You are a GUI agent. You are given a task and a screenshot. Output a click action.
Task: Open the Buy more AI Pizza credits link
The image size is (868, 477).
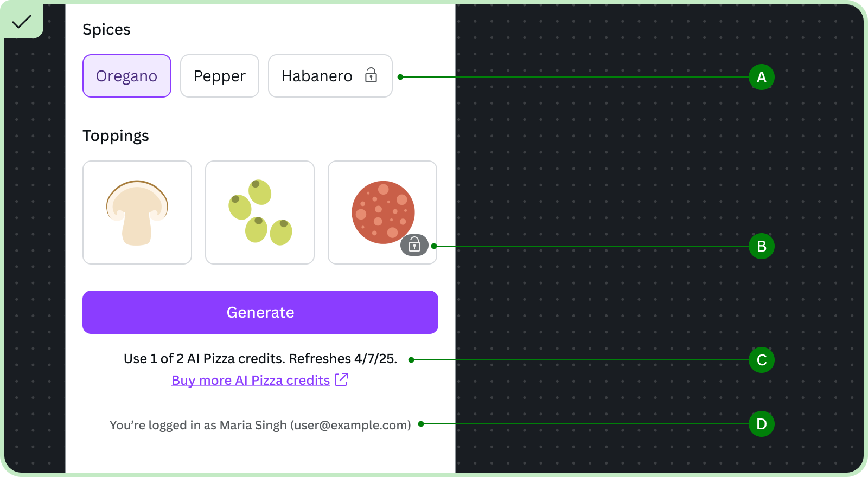251,381
